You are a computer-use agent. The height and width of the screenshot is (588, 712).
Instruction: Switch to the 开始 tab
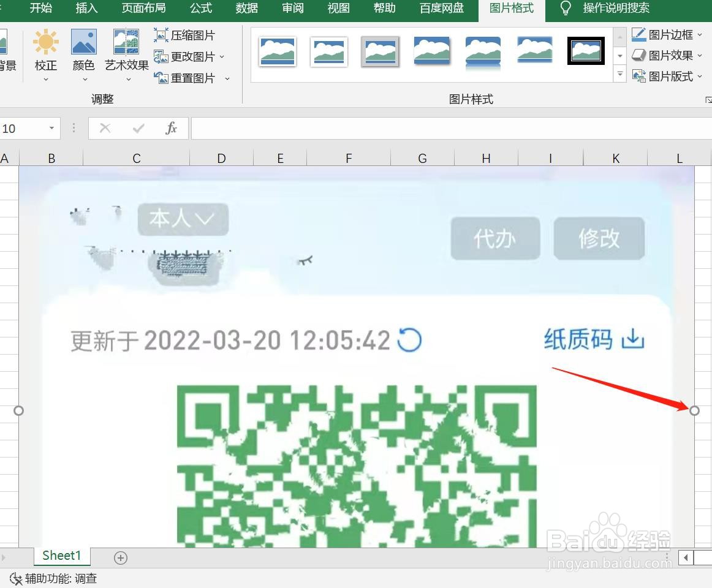(41, 8)
